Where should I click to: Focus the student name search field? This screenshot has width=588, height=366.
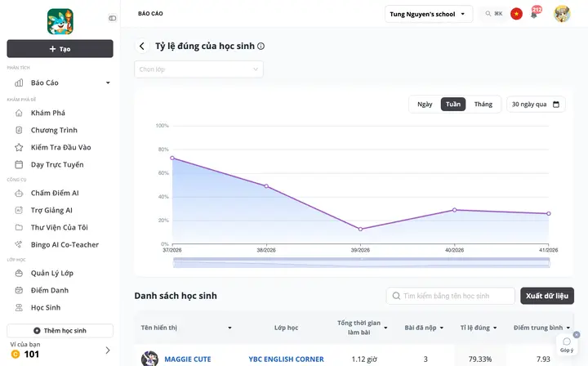click(450, 296)
